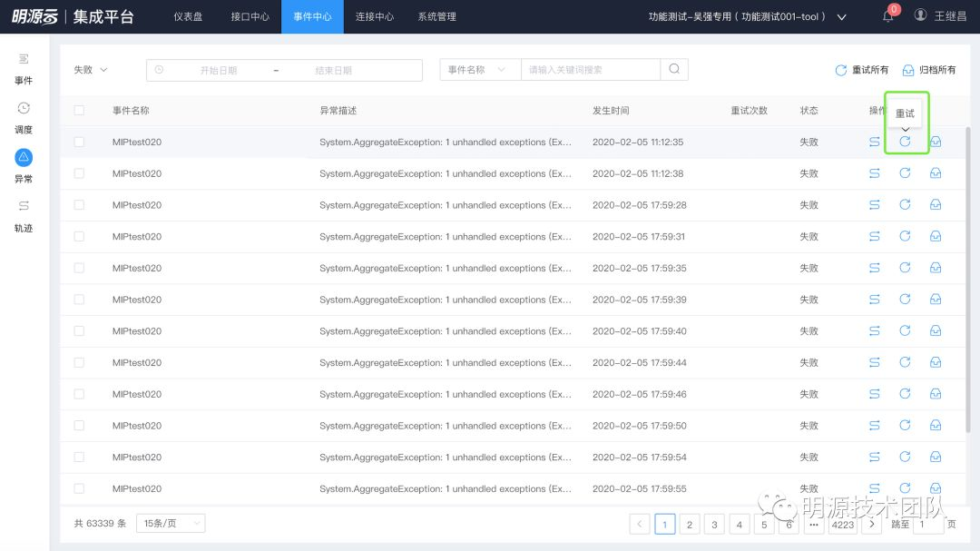Screen dimensions: 980x551
Task: Open the 事件名称 search-field dropdown
Action: coord(480,69)
